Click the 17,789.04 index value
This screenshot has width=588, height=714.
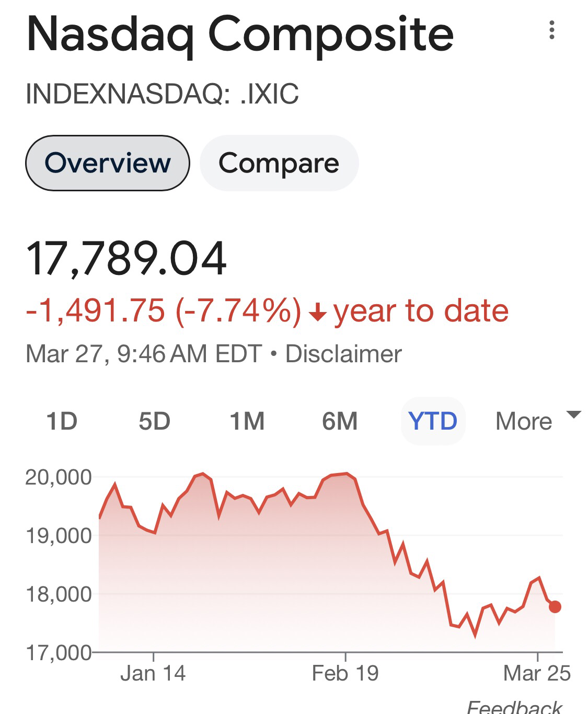126,258
